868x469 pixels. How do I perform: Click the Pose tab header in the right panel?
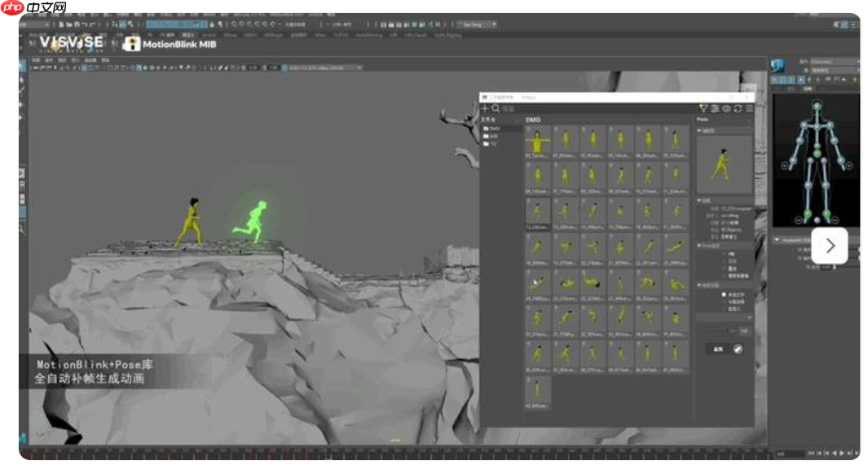703,120
